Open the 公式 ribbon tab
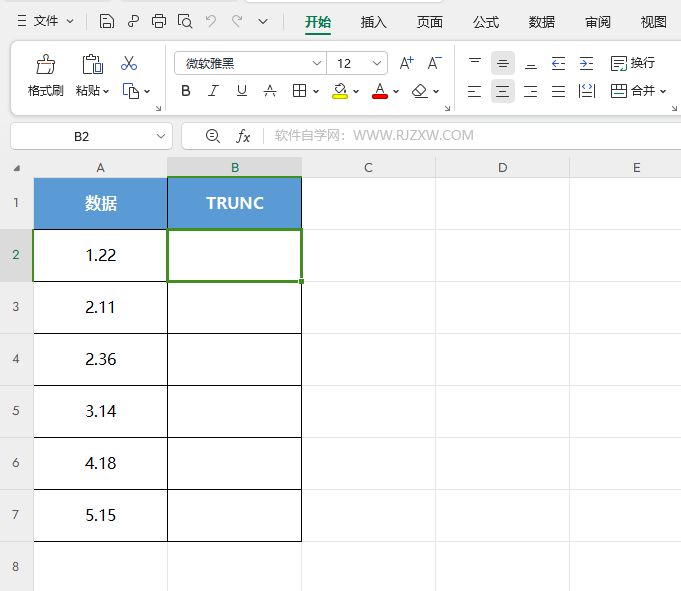This screenshot has width=681, height=591. click(486, 22)
